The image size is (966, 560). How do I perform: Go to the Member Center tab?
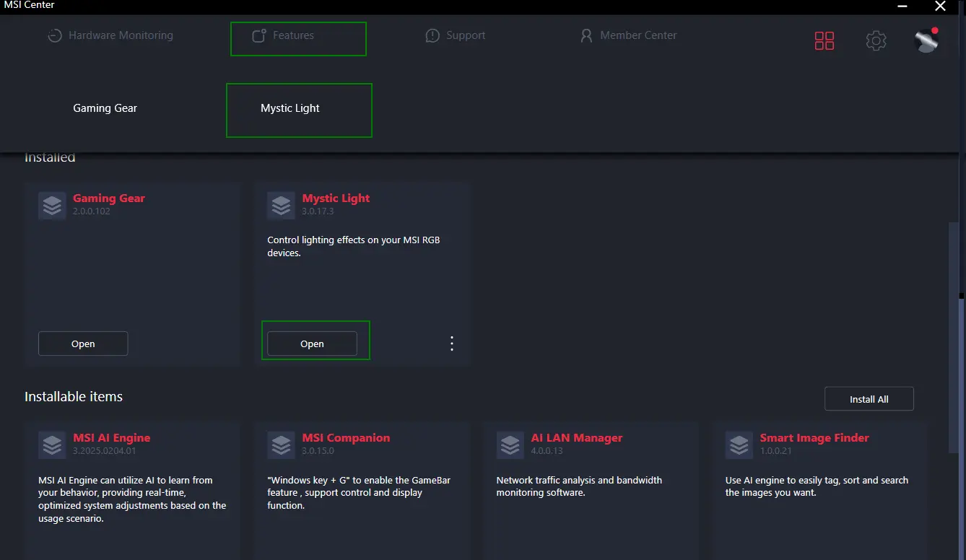pos(628,35)
